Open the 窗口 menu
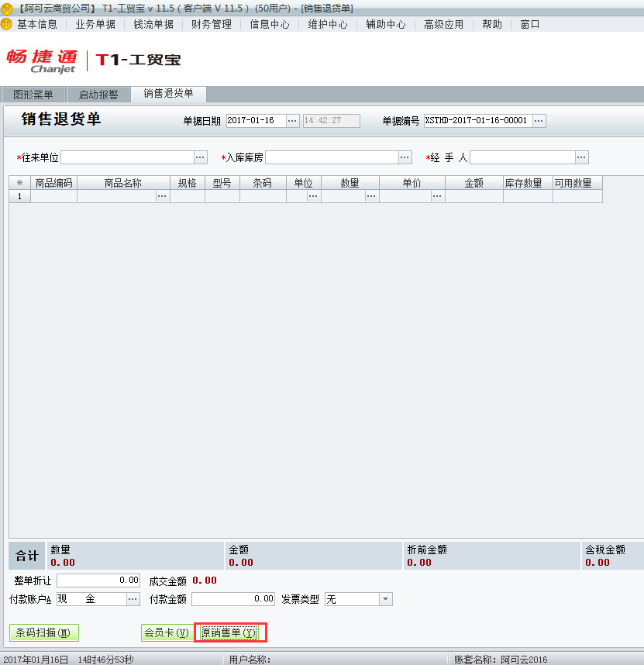The height and width of the screenshot is (665, 644). 529,24
